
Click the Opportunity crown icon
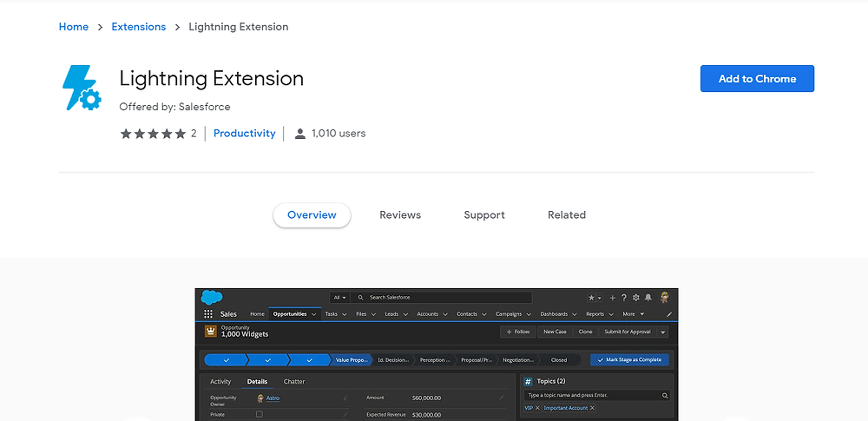click(210, 332)
